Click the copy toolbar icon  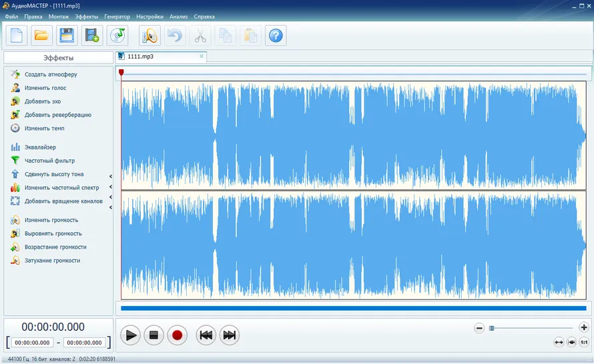click(226, 35)
